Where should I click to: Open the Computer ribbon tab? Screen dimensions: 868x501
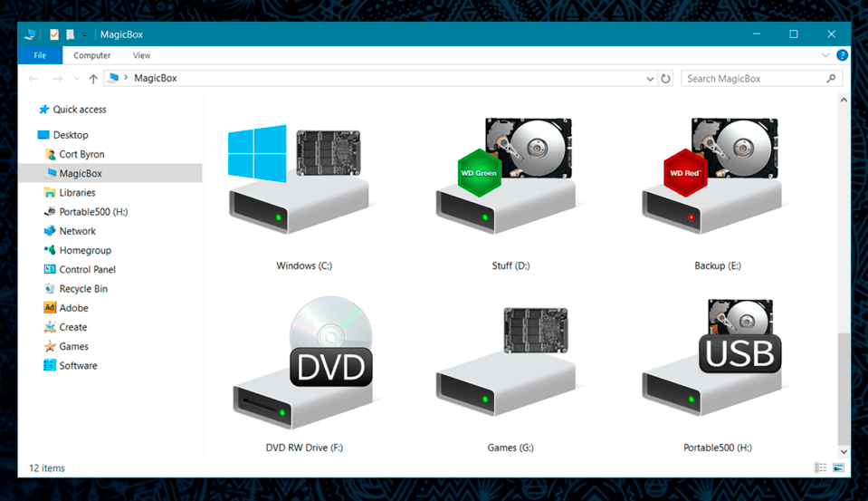[x=92, y=55]
